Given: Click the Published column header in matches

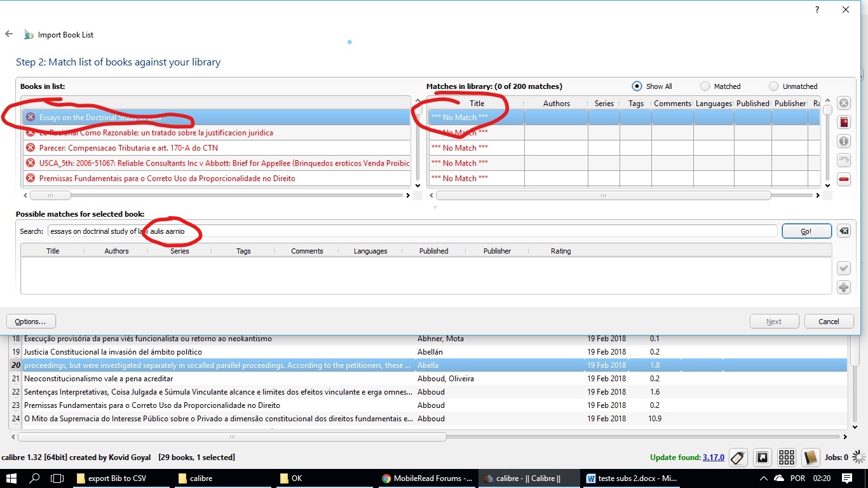Looking at the screenshot, I should (x=752, y=104).
